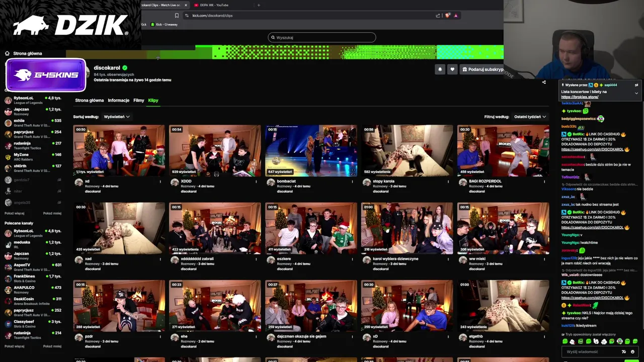Click the chat identity icon beside emoji picker
Viewport: 644px width, 362px height.
(624, 352)
